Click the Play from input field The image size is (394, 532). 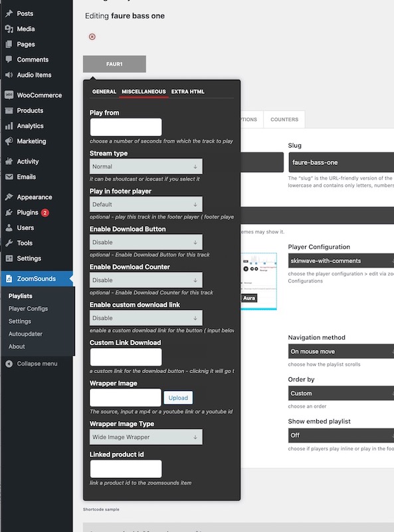click(126, 127)
